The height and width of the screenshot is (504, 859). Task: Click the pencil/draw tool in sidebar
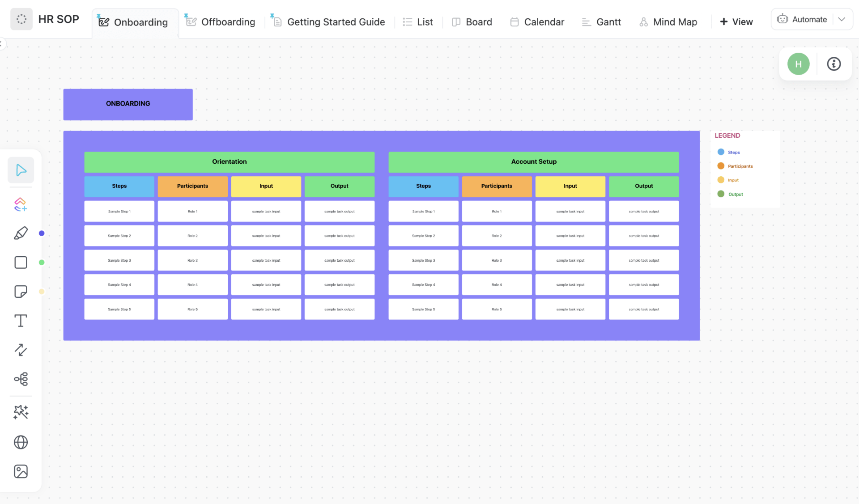[x=21, y=233]
